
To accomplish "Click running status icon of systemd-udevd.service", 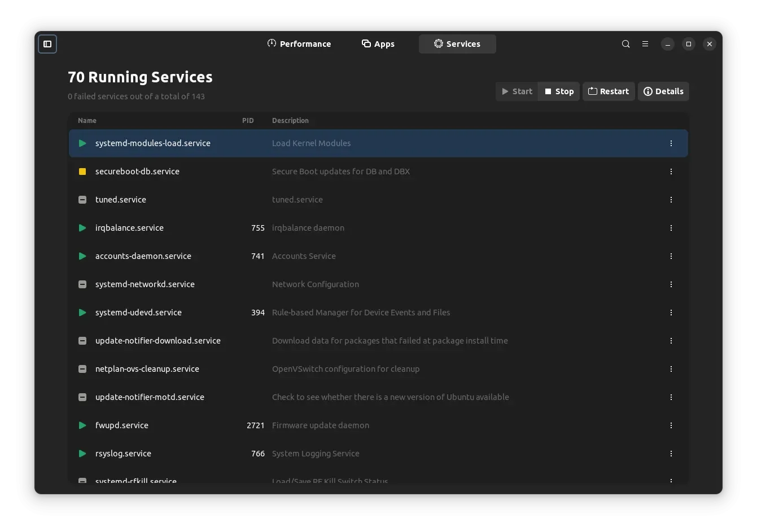I will [82, 313].
